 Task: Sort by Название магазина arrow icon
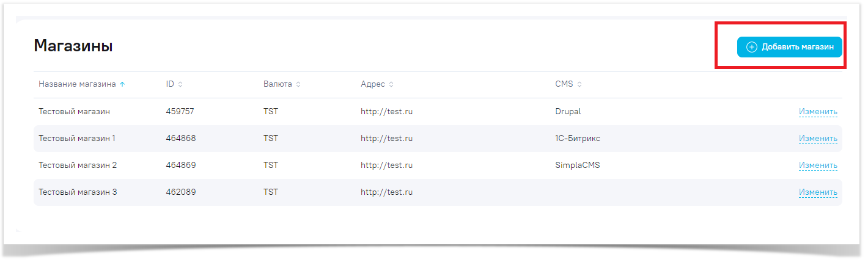123,84
